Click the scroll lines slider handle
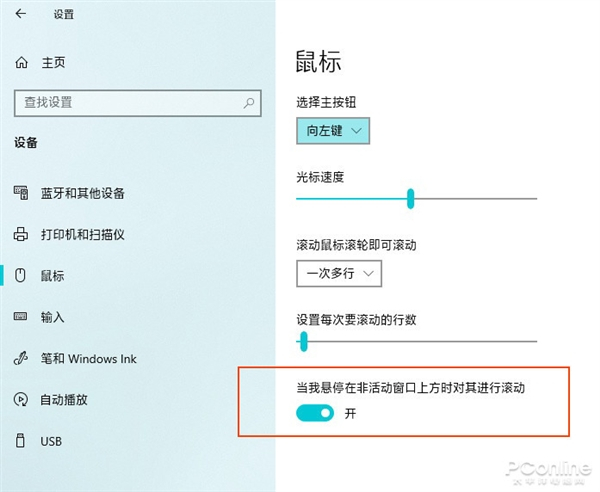 pyautogui.click(x=303, y=343)
